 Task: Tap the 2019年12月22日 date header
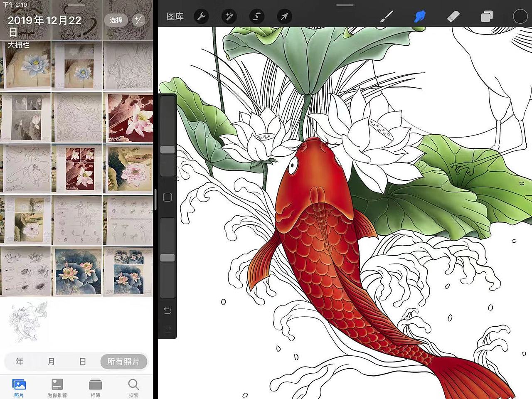44,26
